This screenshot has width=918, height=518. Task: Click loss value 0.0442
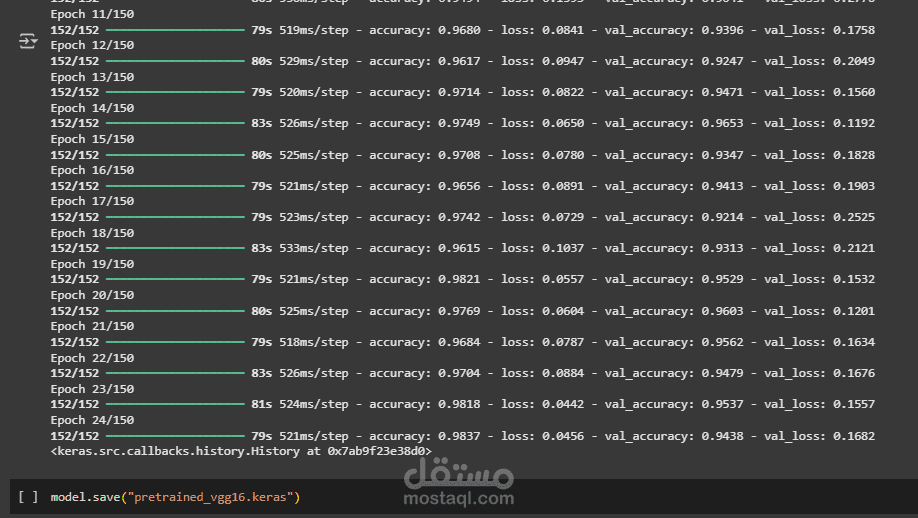pos(563,404)
